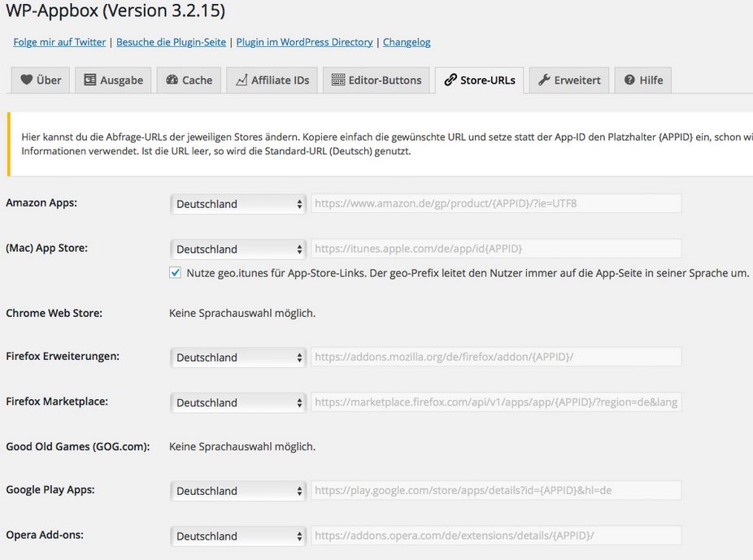Click the heart icon on Über tab
753x560 pixels.
(x=26, y=80)
